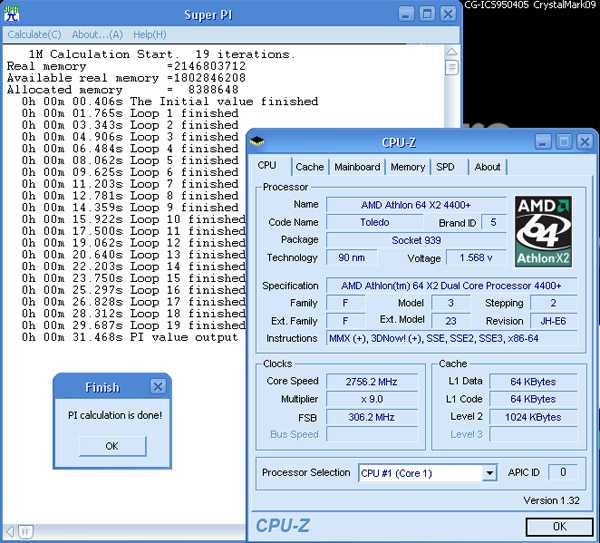Minimize the Super PI window

tap(406, 14)
